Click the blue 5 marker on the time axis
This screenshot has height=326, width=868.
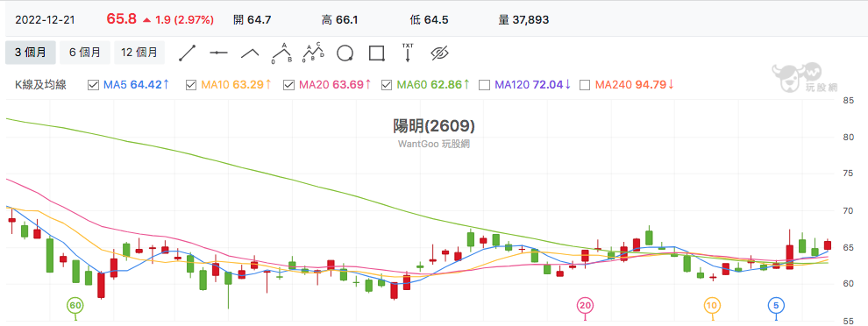(776, 306)
